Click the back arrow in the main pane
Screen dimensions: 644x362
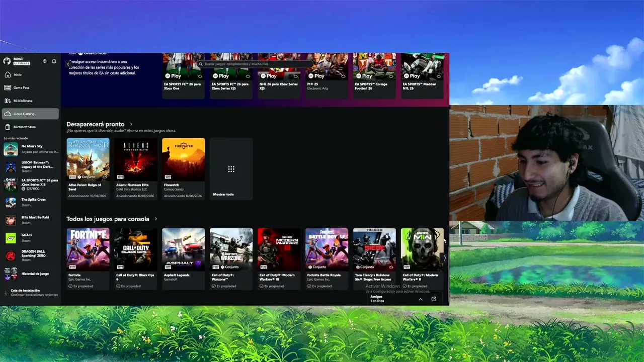[x=68, y=64]
